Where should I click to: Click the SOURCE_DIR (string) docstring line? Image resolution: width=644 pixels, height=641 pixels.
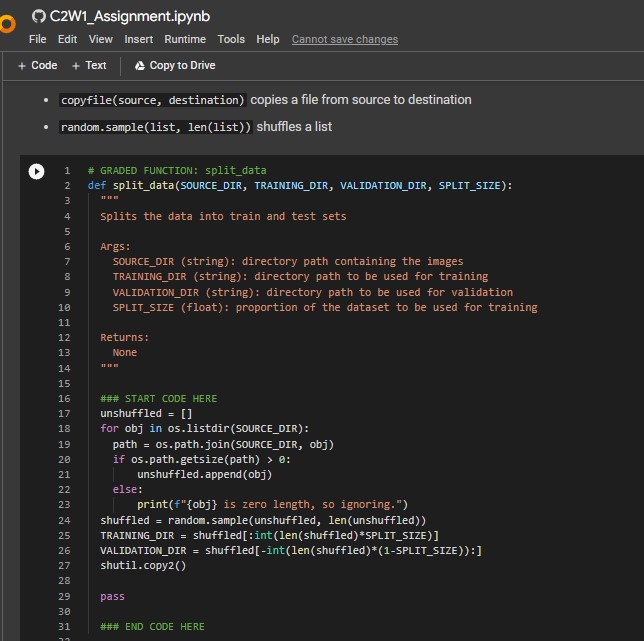click(288, 262)
